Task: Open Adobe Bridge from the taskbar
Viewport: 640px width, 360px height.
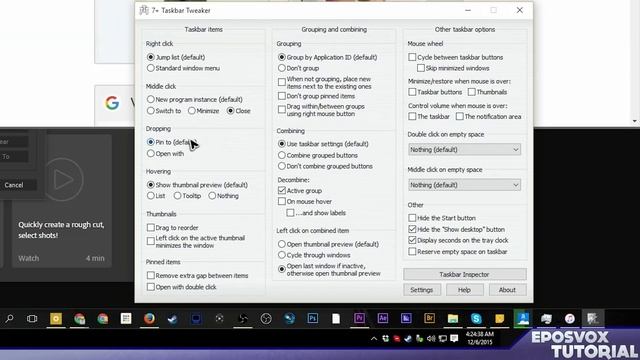Action: tap(429, 318)
